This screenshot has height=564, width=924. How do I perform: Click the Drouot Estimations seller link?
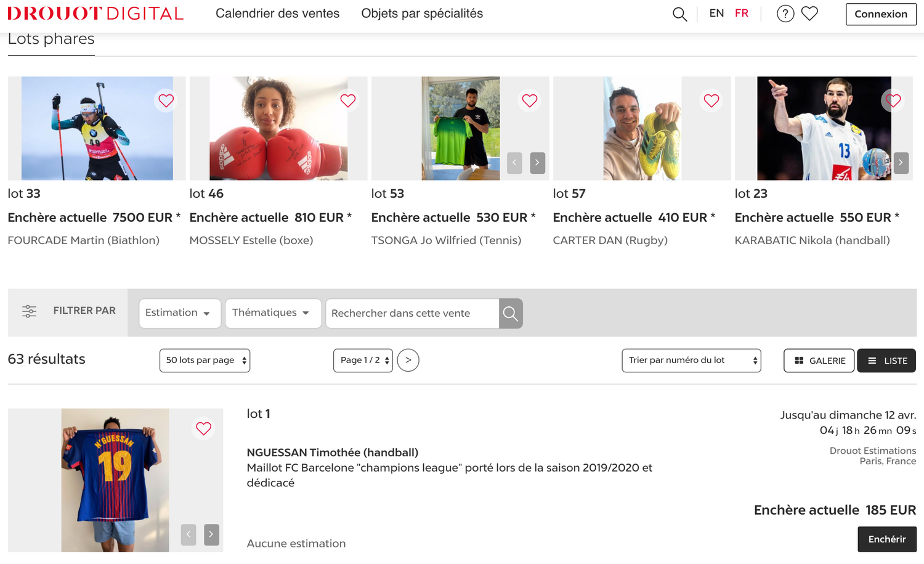pyautogui.click(x=873, y=451)
